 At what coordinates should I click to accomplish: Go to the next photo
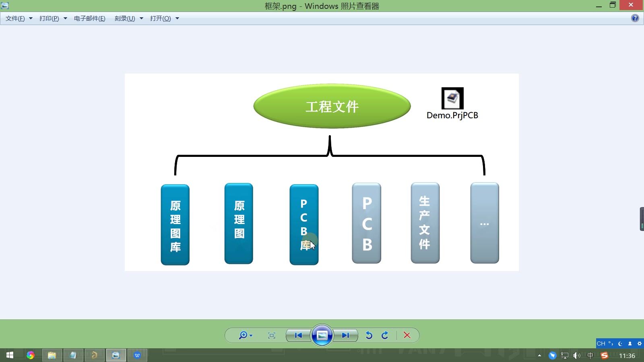346,335
